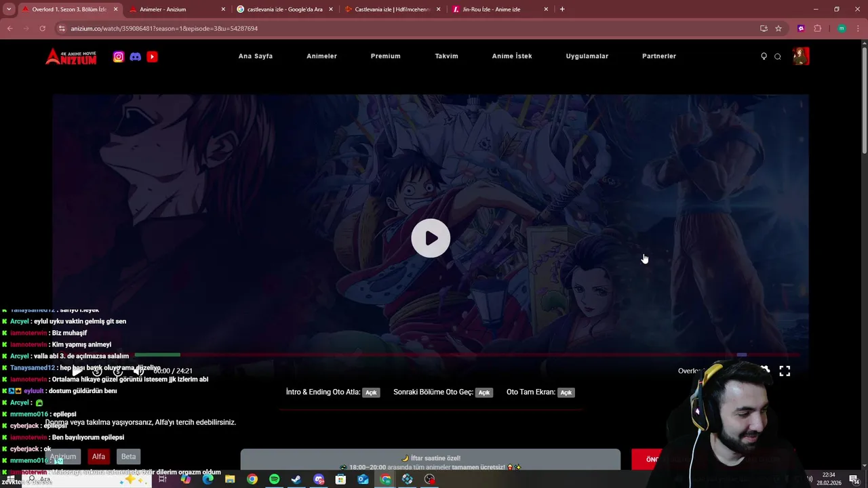Viewport: 868px width, 488px height.
Task: Open Anizium's Instagram page icon
Action: [x=119, y=57]
